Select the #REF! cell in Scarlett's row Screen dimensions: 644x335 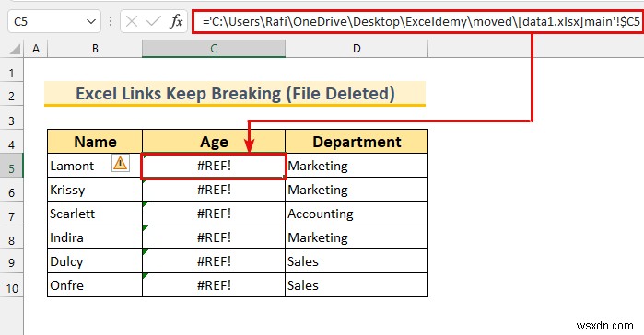[x=214, y=213]
